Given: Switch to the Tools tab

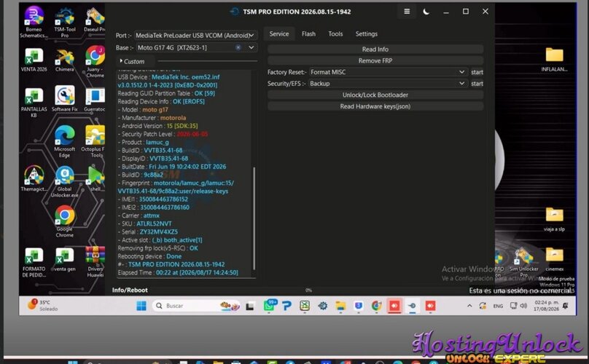Looking at the screenshot, I should coord(335,33).
